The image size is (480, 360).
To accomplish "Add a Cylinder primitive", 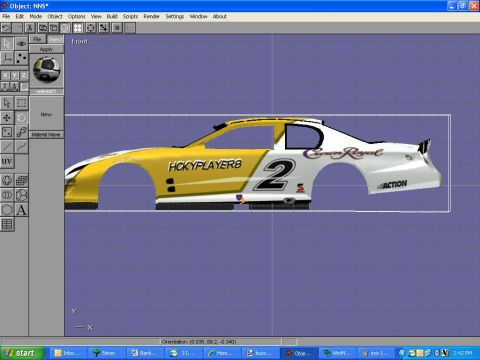I will [x=7, y=195].
